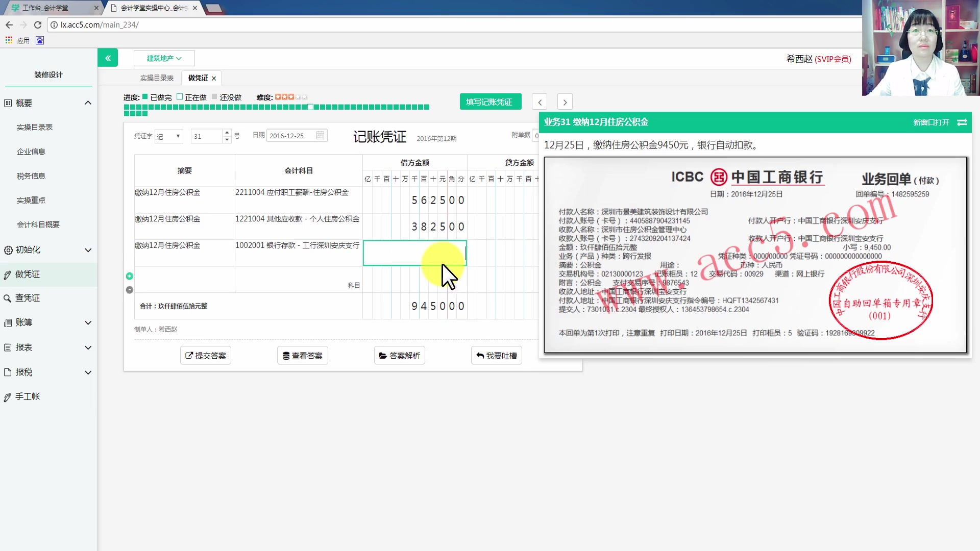The image size is (980, 551).
Task: Collapse the 概要 section chevron
Action: pyautogui.click(x=88, y=103)
